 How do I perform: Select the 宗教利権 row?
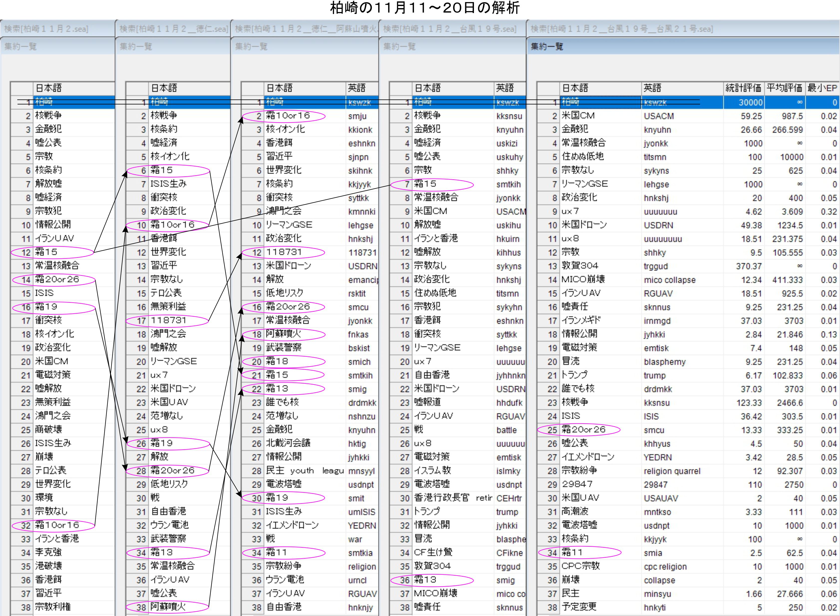click(x=53, y=607)
